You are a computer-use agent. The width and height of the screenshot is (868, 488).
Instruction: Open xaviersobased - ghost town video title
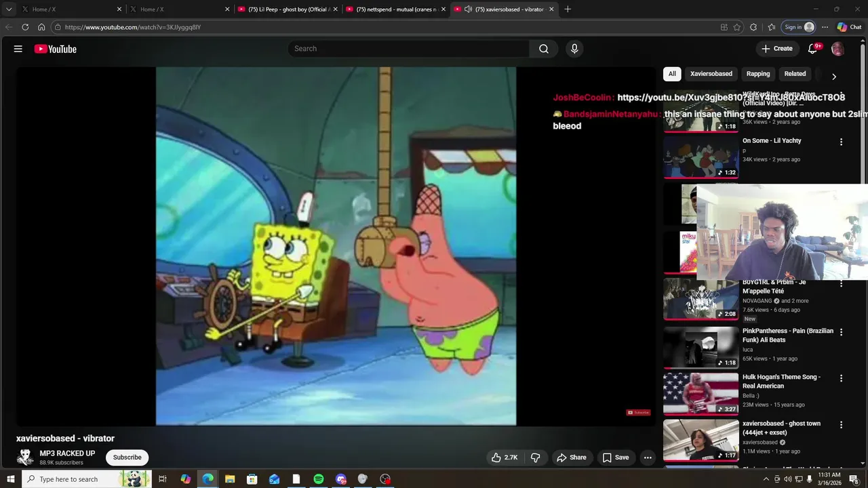(781, 428)
